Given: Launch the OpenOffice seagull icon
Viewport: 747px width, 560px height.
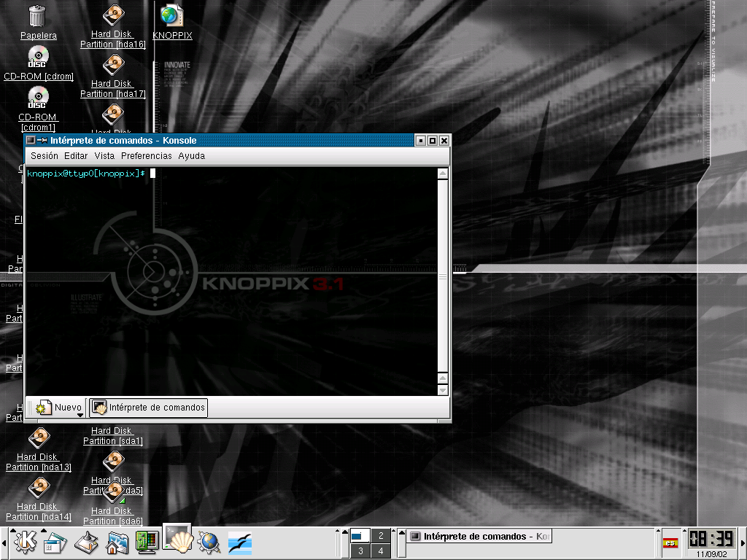Looking at the screenshot, I should tap(239, 542).
